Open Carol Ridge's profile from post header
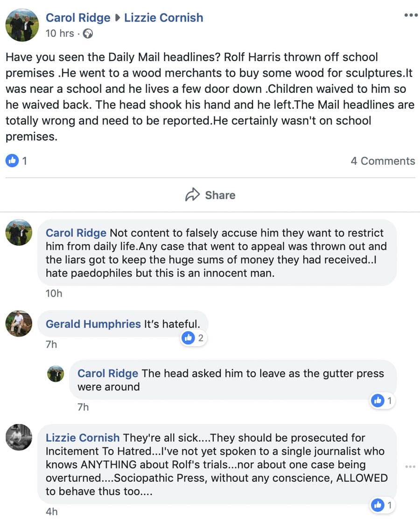Viewport: 420px width, 521px height. pos(78,18)
